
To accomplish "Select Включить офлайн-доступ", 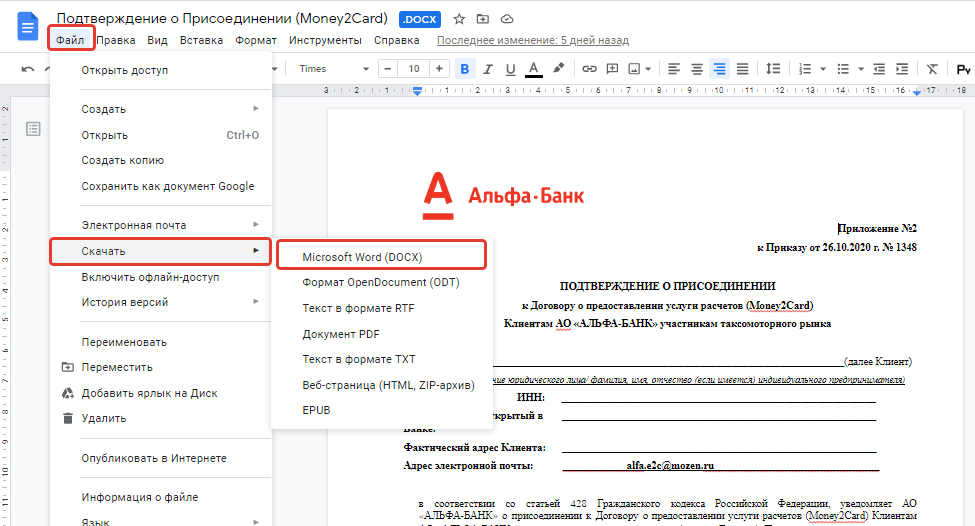I will click(x=160, y=277).
